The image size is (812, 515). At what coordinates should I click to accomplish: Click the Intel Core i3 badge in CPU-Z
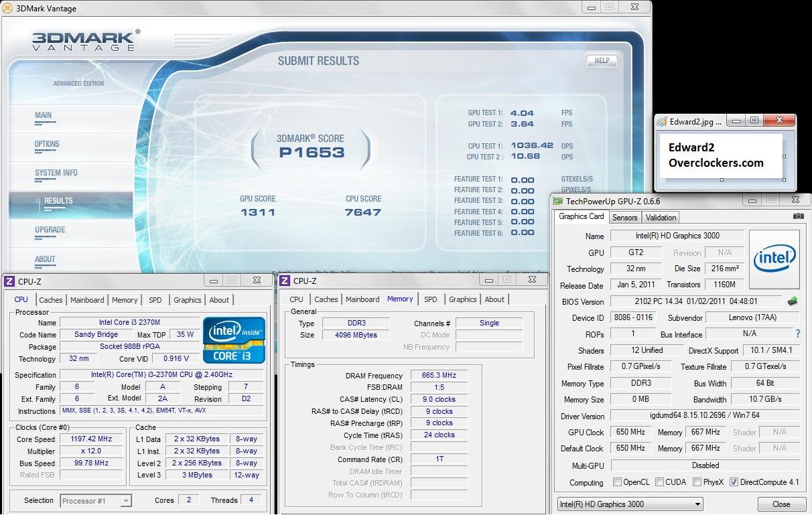pyautogui.click(x=234, y=340)
